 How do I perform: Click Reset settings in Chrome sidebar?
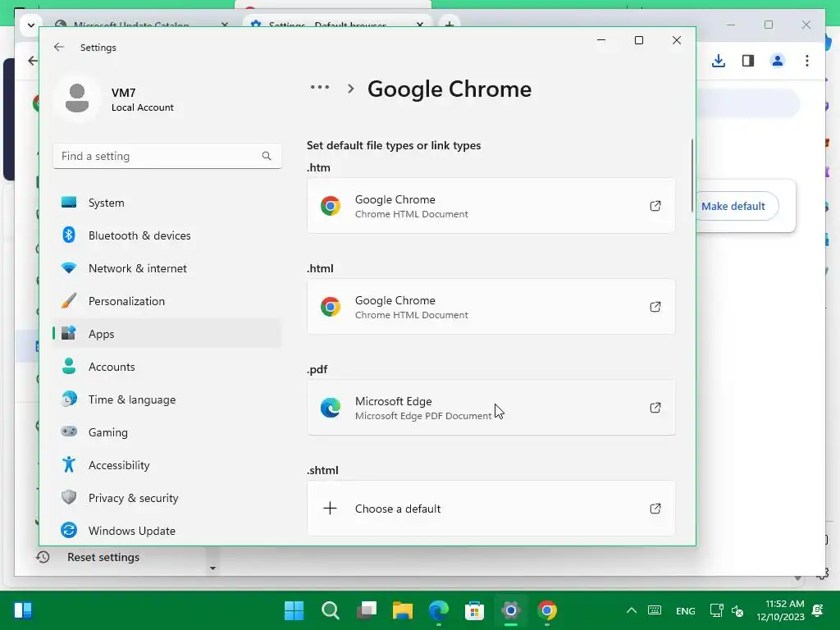pos(103,557)
